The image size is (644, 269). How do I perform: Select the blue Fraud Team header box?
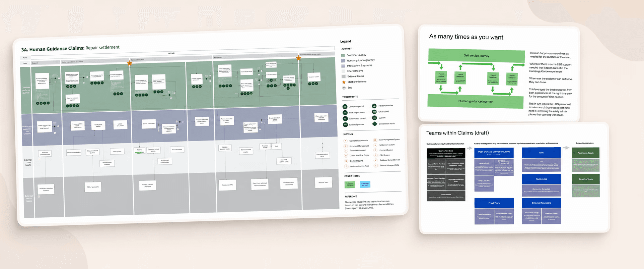tap(494, 203)
